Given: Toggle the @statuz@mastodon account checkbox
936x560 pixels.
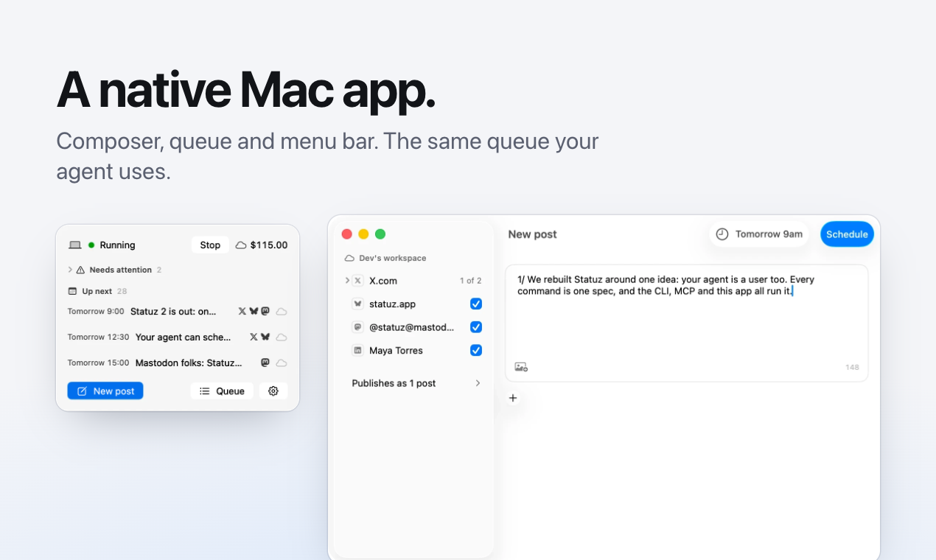Looking at the screenshot, I should [x=476, y=327].
